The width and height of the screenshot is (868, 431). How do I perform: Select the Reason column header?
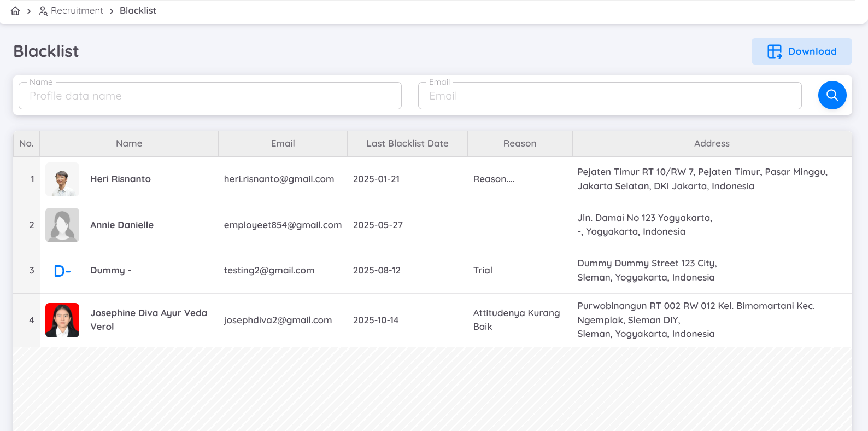tap(519, 143)
